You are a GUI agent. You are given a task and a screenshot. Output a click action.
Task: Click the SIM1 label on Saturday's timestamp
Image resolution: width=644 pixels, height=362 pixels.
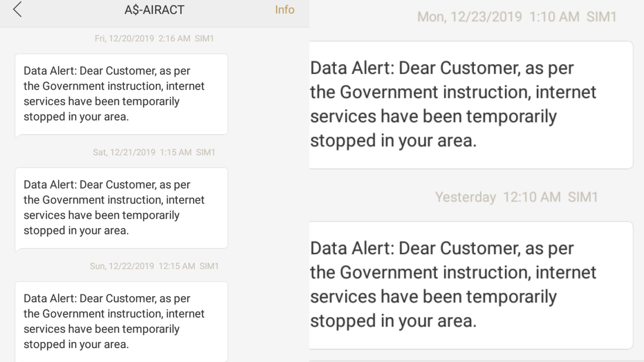point(205,153)
